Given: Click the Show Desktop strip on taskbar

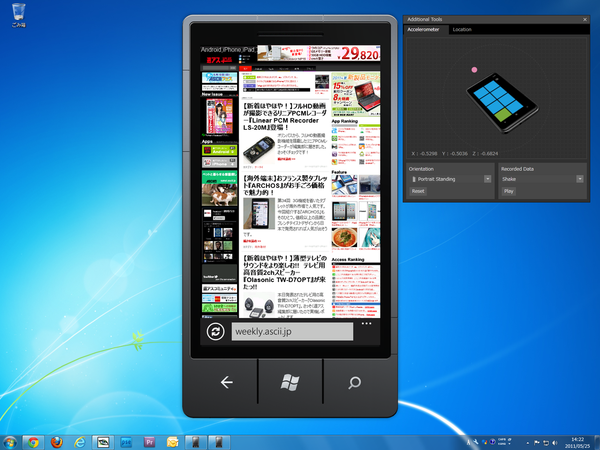Looking at the screenshot, I should (597, 443).
